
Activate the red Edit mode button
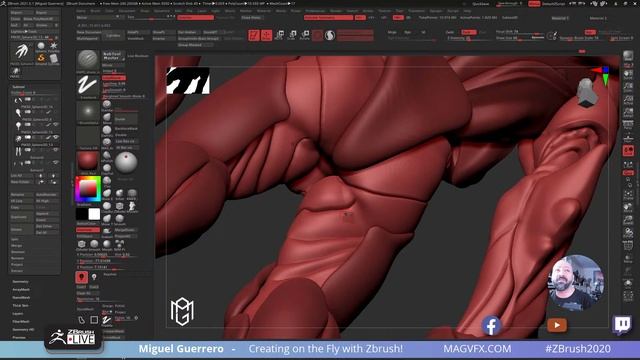pos(254,36)
